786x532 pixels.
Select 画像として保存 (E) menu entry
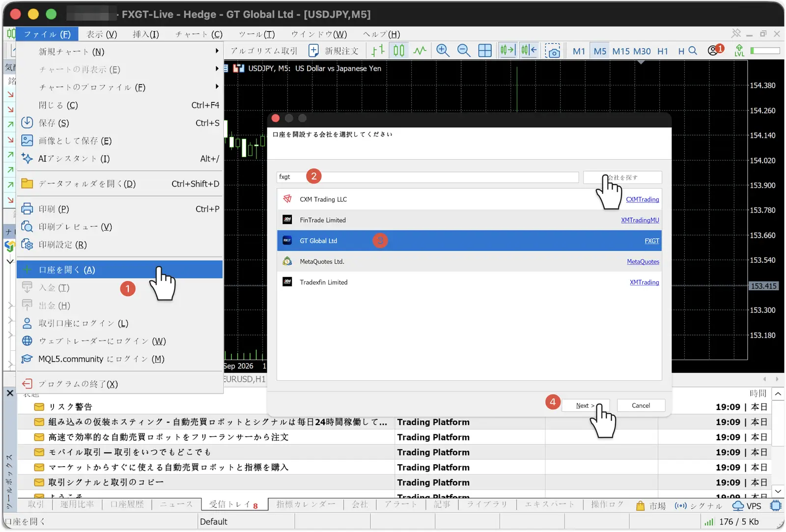(120, 141)
